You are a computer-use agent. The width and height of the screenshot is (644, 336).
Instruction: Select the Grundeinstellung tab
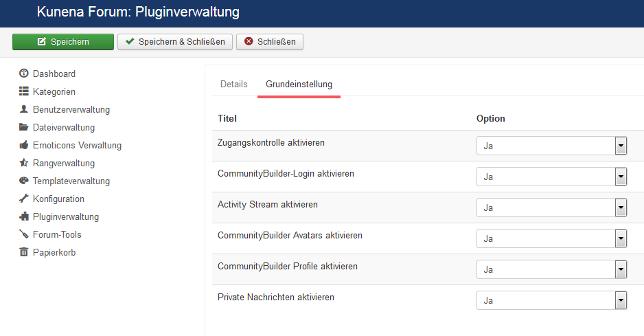click(x=299, y=85)
